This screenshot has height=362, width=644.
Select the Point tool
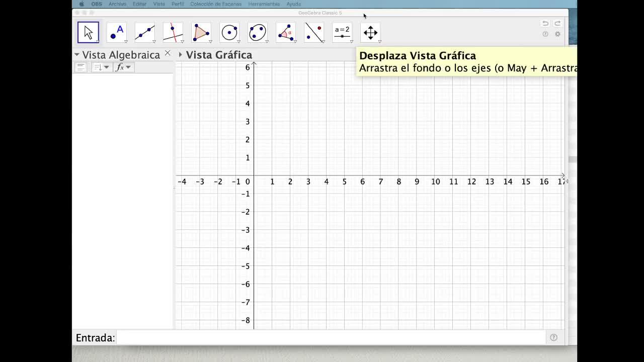coord(116,33)
